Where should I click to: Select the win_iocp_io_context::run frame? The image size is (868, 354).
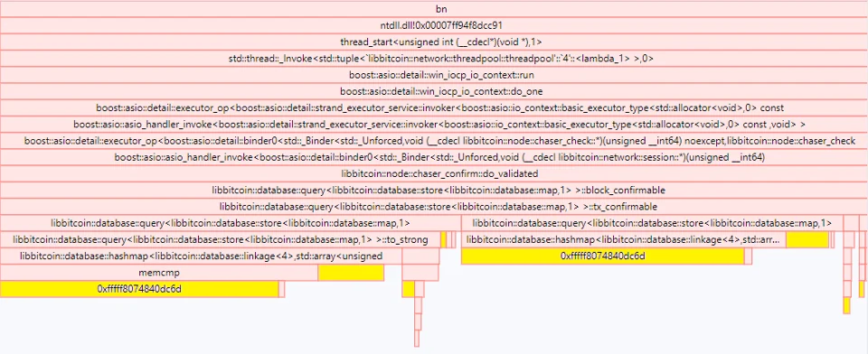(x=434, y=75)
